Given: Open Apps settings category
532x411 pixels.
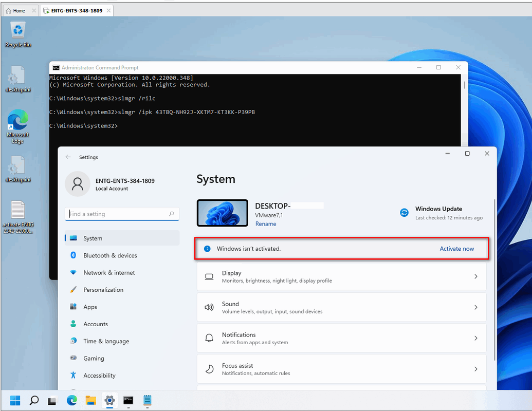Looking at the screenshot, I should point(122,307).
